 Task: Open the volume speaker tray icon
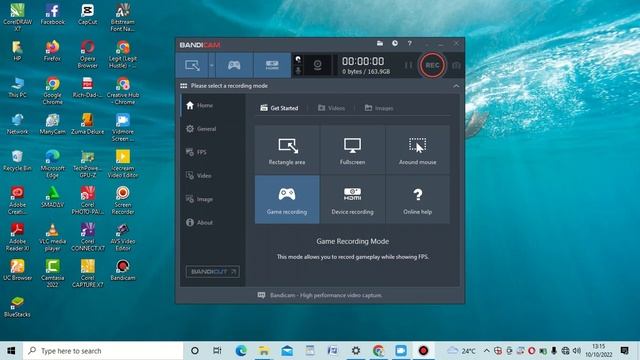576,351
